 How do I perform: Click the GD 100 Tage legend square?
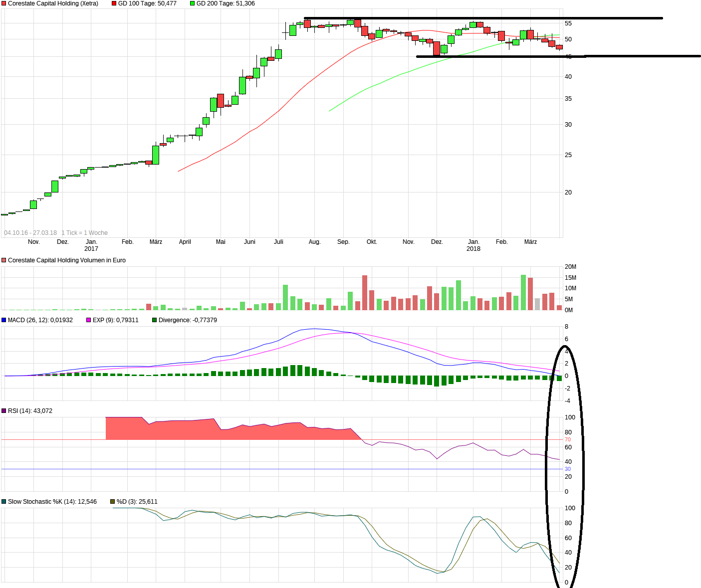[x=114, y=3]
